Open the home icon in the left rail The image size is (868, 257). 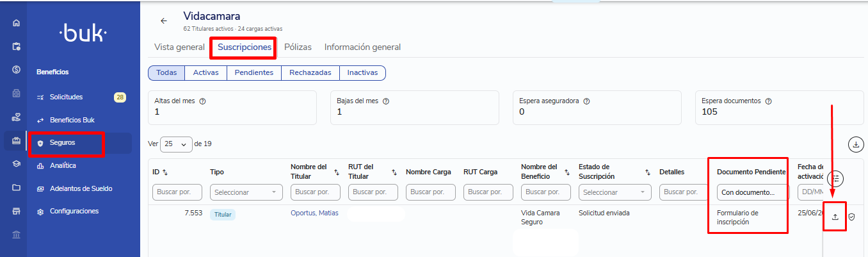16,23
